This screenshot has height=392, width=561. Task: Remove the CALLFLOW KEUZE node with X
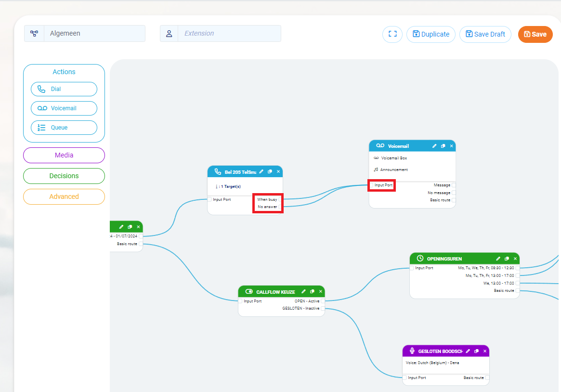coord(321,291)
